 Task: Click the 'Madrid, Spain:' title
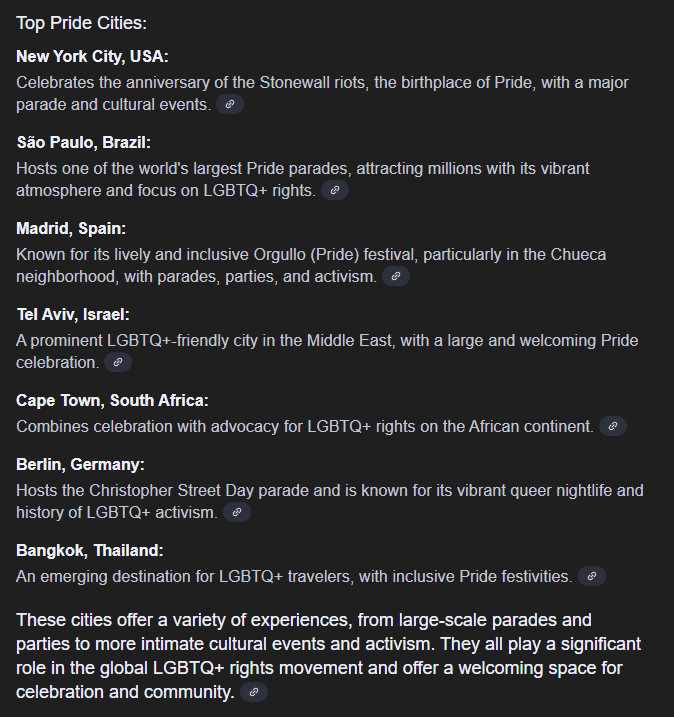(71, 229)
